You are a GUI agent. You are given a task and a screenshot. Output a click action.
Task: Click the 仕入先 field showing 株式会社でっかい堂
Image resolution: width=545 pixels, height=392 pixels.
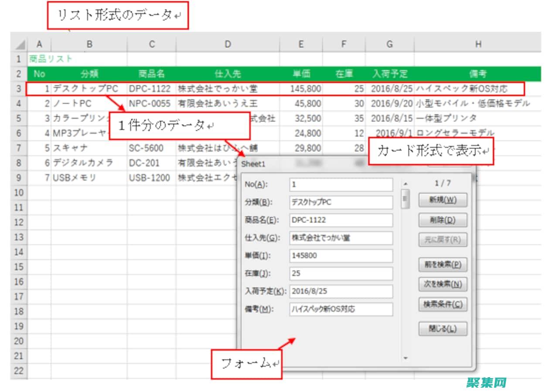pyautogui.click(x=341, y=238)
